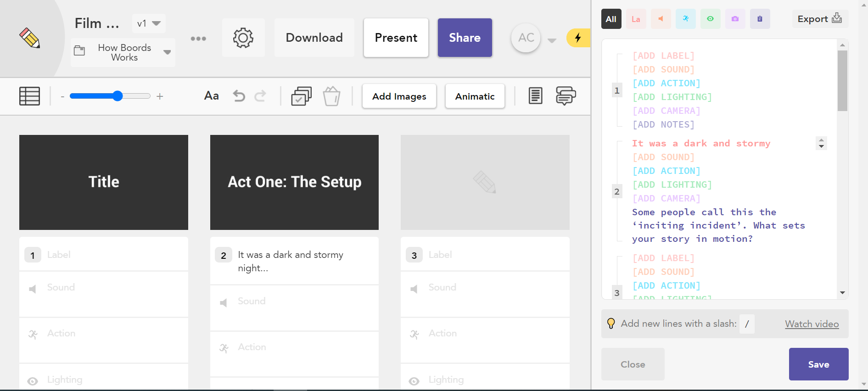Switch to grid layout view icon
The image size is (868, 391).
click(x=29, y=96)
